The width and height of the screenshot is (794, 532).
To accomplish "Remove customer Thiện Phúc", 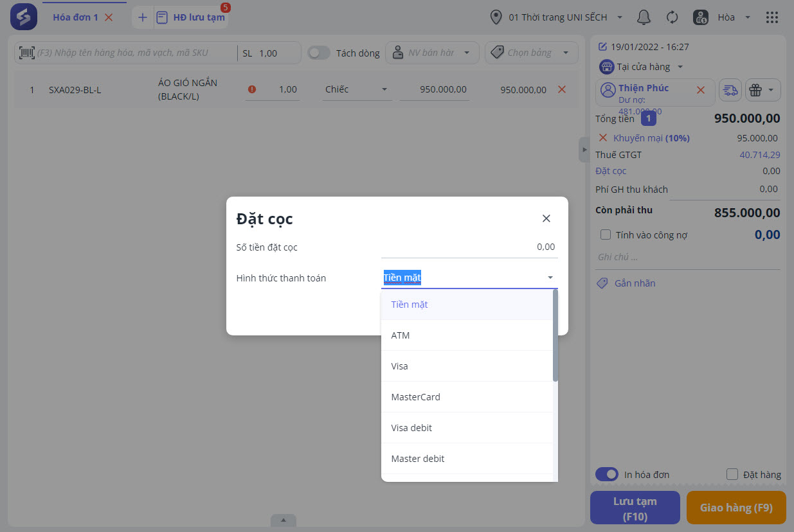I will coord(701,90).
